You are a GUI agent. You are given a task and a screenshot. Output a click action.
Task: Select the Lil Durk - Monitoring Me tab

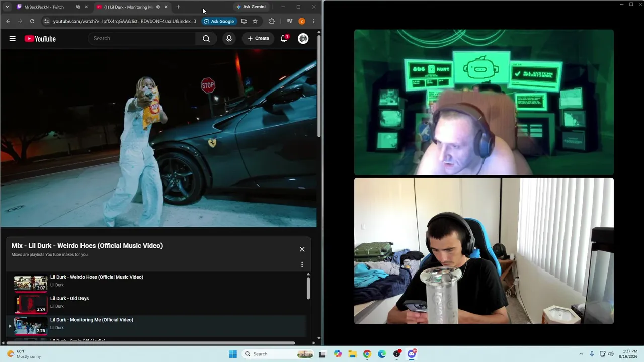tap(132, 7)
